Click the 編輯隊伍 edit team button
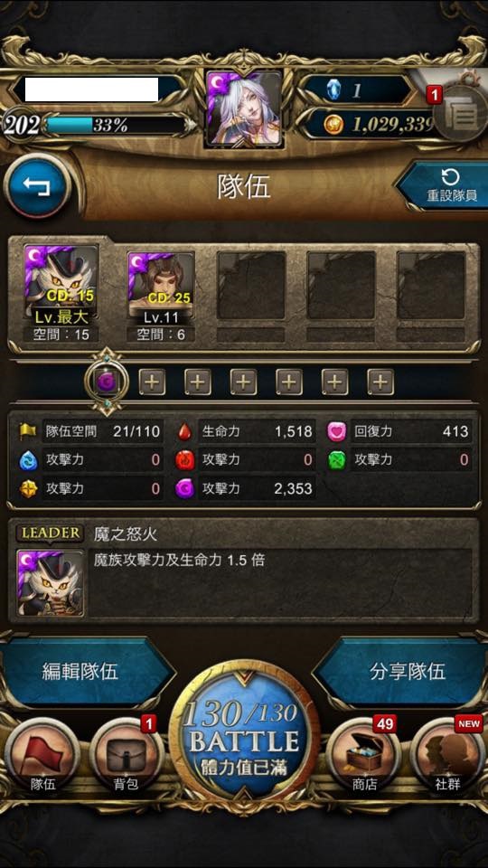 (x=86, y=672)
